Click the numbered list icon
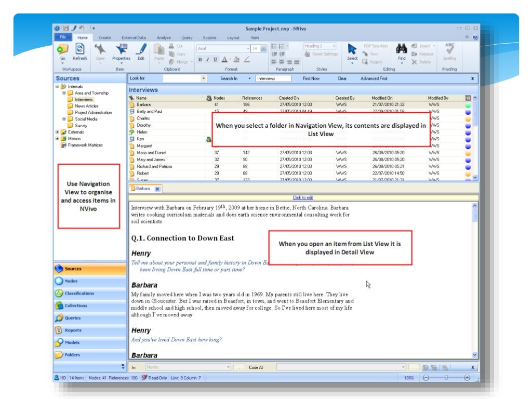This screenshot has height=399, width=532. (282, 46)
